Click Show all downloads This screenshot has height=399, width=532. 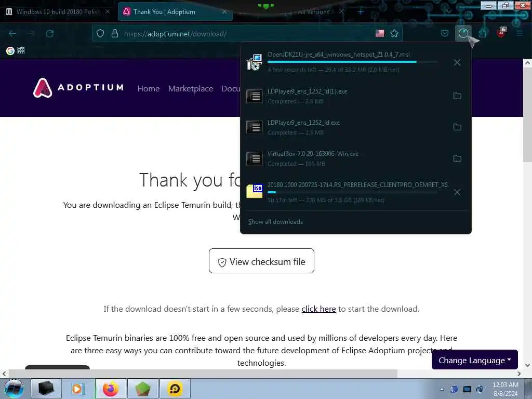coord(275,222)
